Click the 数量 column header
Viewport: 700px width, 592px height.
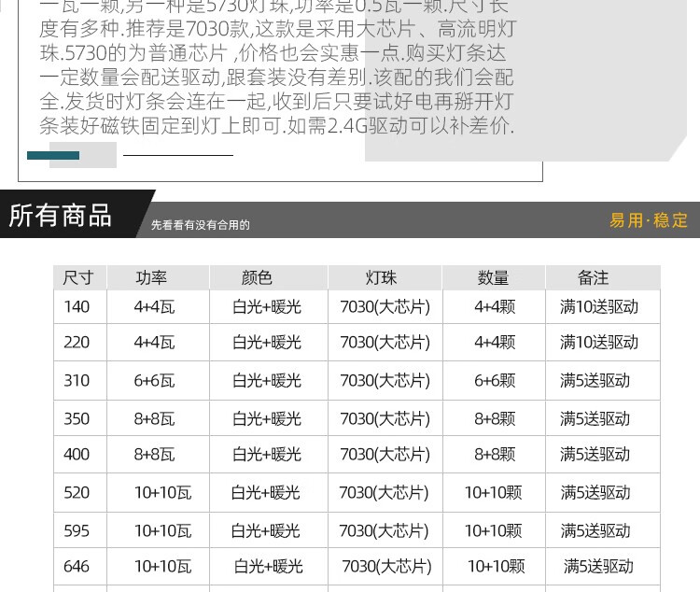pyautogui.click(x=493, y=278)
